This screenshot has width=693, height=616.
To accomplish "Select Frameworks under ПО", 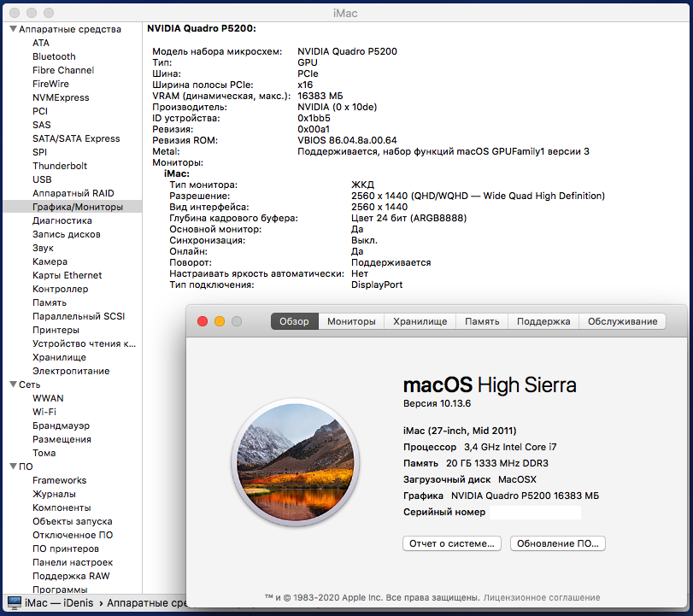I will 60,480.
